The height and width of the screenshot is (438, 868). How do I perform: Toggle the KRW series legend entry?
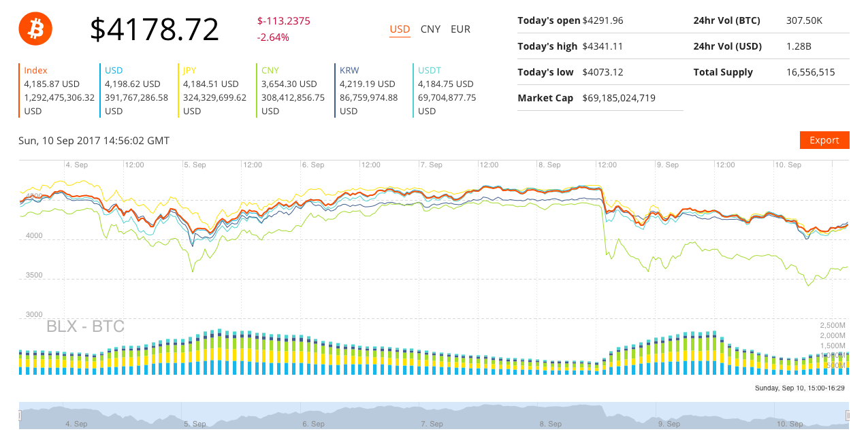point(349,70)
